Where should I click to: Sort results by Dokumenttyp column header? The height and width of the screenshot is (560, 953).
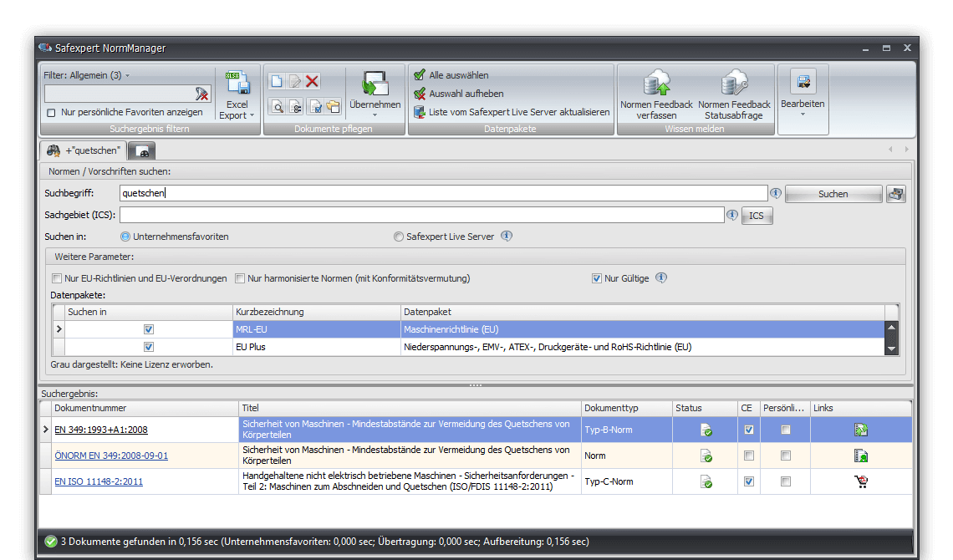coord(627,408)
